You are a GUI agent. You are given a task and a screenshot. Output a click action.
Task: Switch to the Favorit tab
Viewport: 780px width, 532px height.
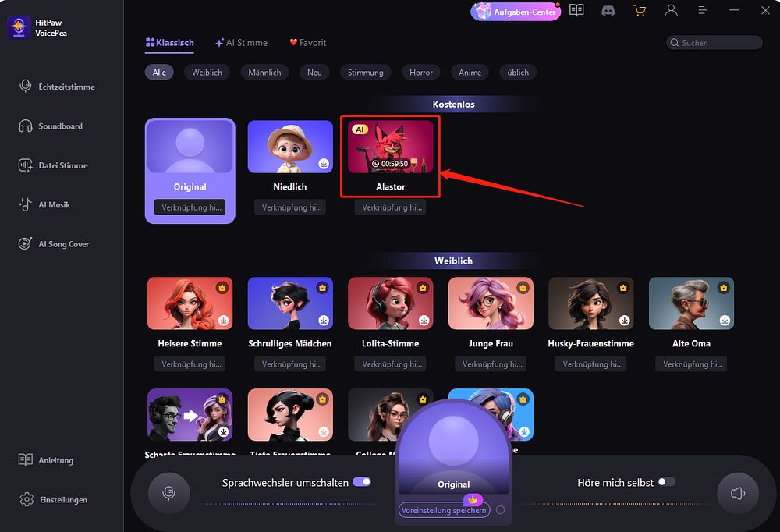point(308,43)
